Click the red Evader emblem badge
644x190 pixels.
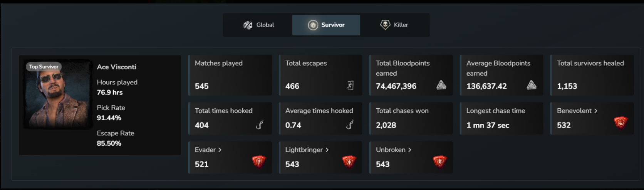(x=259, y=162)
